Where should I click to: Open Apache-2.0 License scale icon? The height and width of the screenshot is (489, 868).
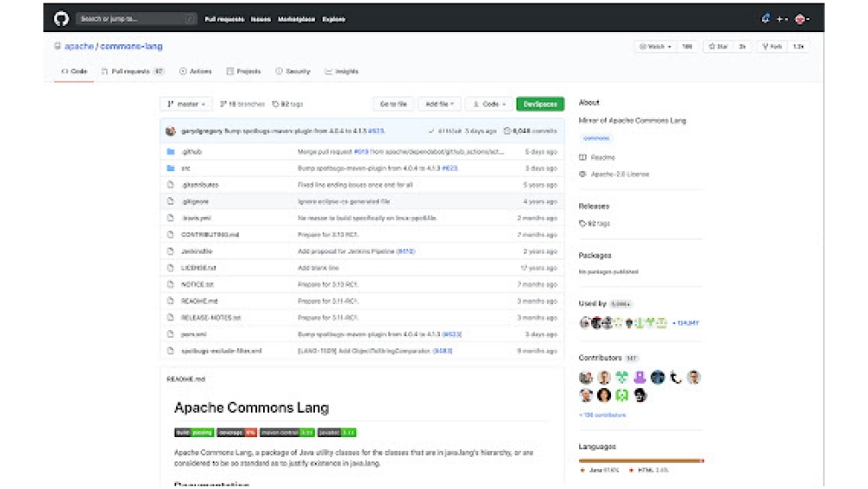click(x=582, y=174)
